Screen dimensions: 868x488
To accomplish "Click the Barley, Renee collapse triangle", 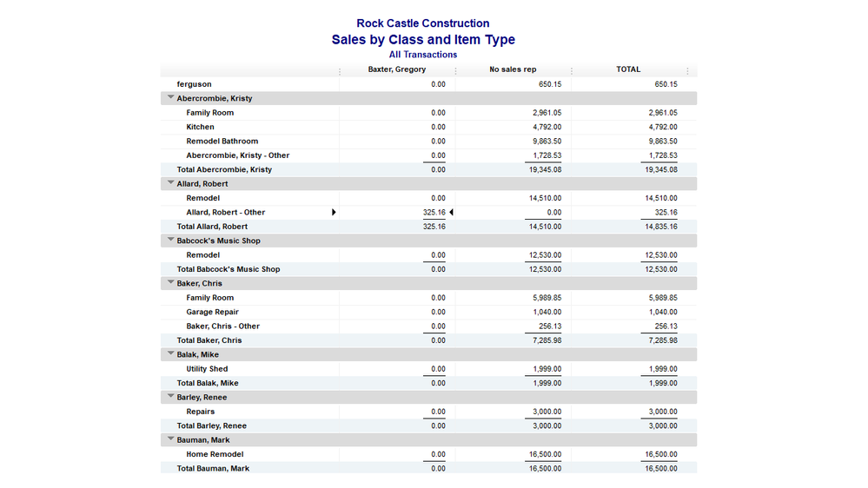I will click(x=170, y=397).
